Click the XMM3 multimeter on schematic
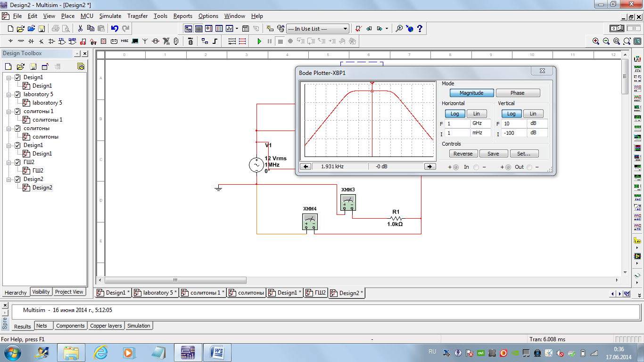The height and width of the screenshot is (362, 644). (348, 202)
